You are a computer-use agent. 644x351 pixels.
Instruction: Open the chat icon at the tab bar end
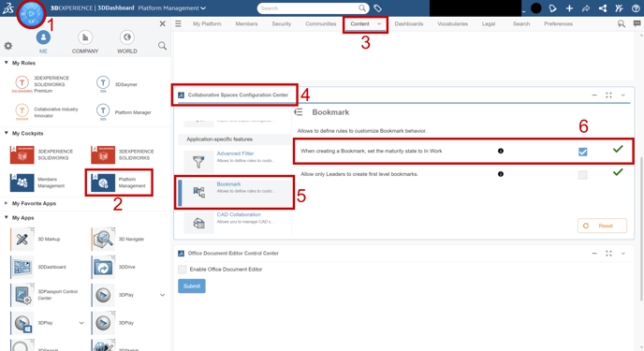coord(637,23)
